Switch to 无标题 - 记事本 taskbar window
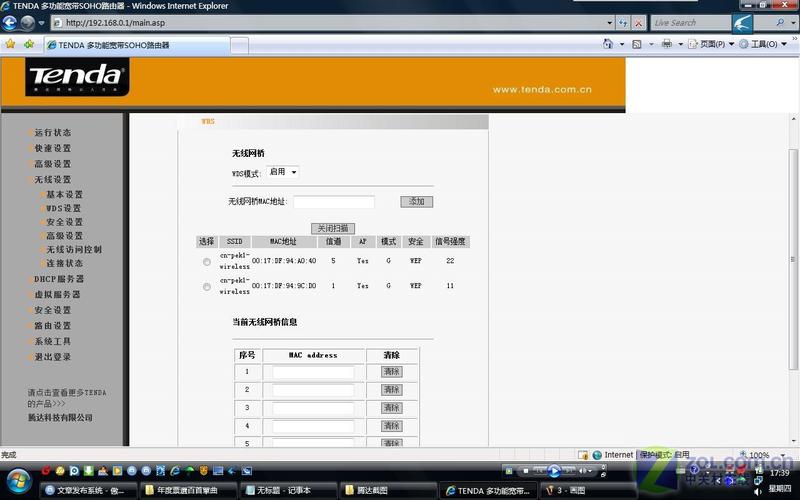 [x=287, y=491]
